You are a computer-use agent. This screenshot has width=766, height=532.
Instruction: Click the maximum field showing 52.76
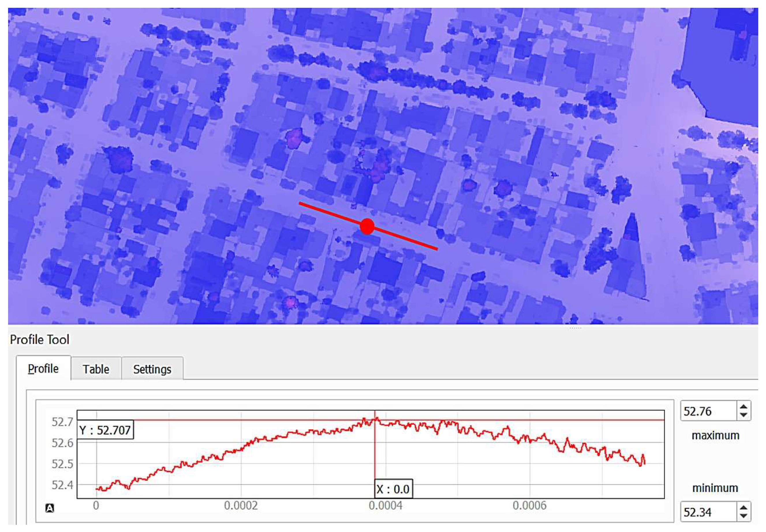coord(707,411)
